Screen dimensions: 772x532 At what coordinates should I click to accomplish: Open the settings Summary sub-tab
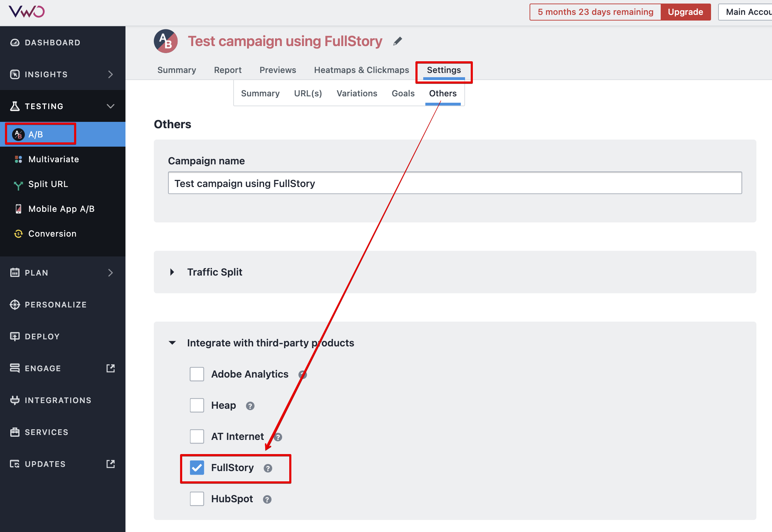pos(260,94)
